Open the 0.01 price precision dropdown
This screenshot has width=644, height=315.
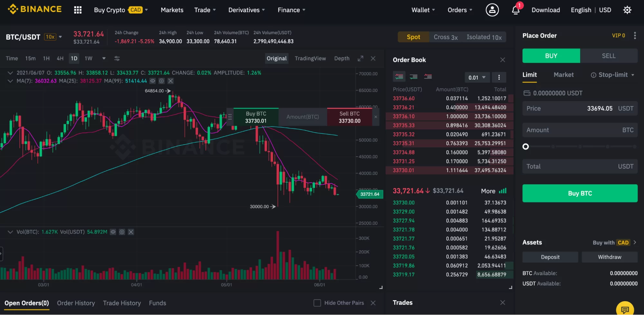pos(477,77)
